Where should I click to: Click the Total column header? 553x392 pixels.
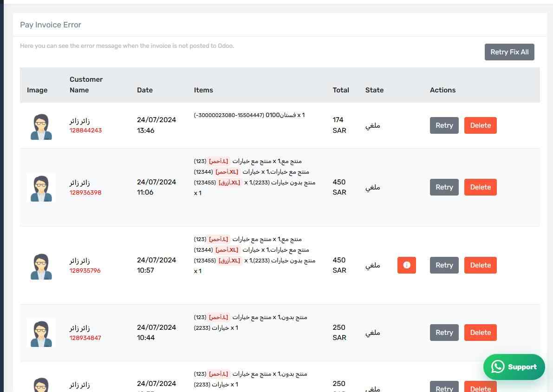341,90
